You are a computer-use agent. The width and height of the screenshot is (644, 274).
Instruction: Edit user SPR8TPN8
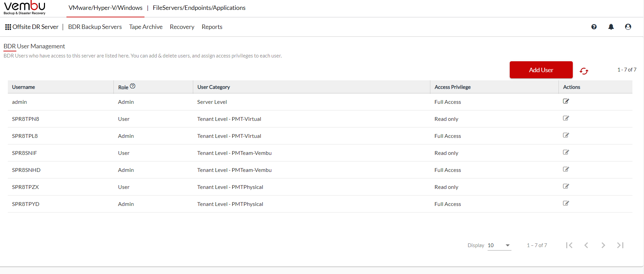pos(566,118)
